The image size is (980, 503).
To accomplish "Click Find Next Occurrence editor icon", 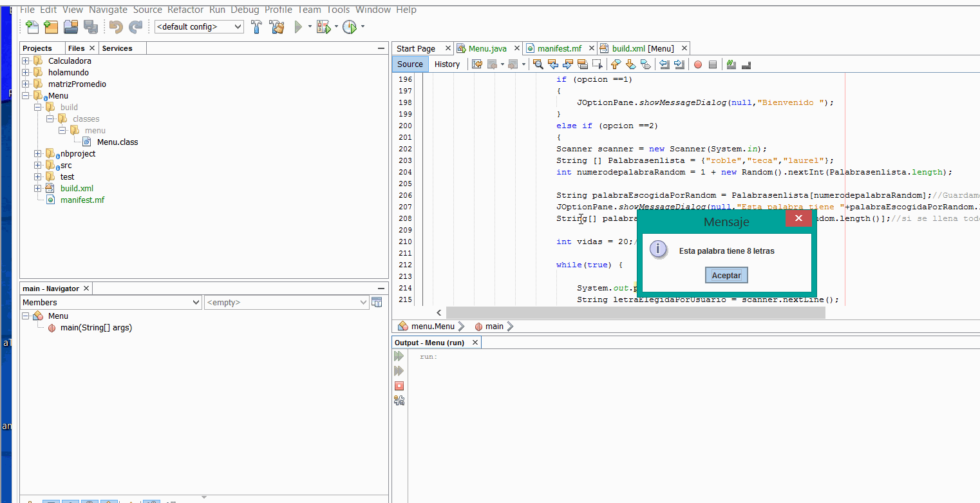I will (x=567, y=64).
